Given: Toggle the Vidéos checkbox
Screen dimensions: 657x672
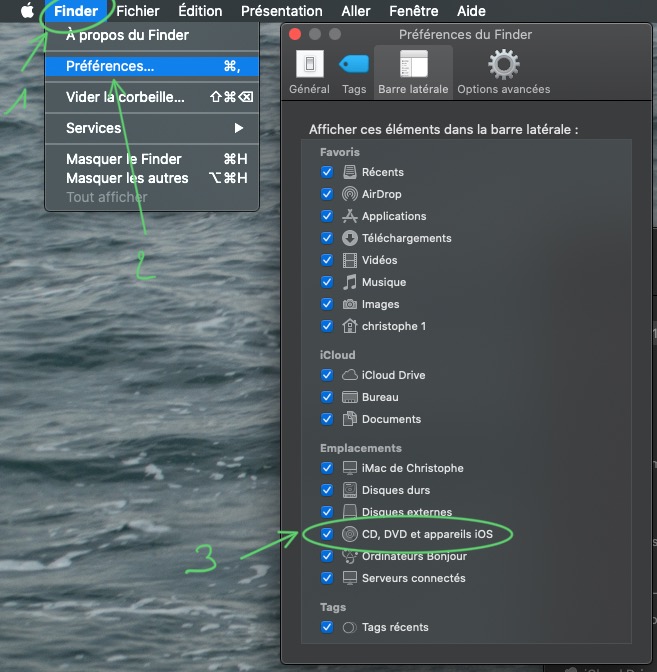Looking at the screenshot, I should 327,260.
